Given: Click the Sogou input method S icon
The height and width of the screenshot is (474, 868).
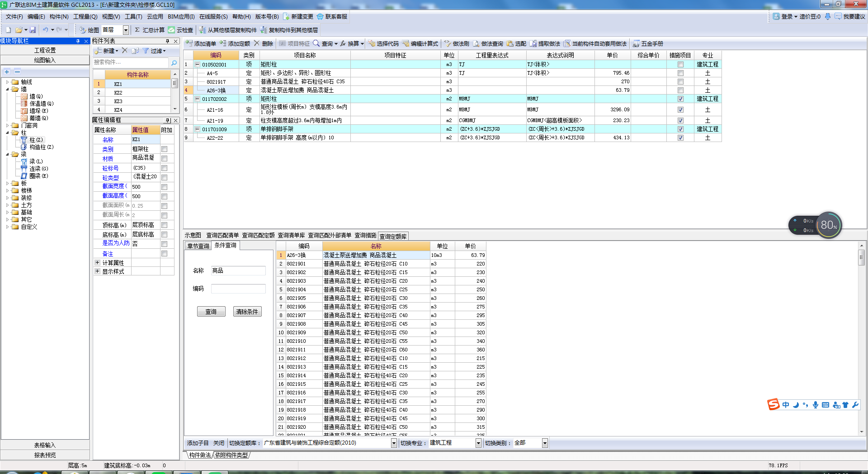Looking at the screenshot, I should coord(773,404).
